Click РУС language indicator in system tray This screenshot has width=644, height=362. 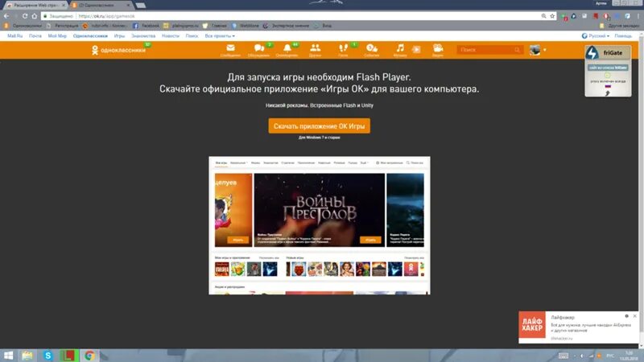610,356
